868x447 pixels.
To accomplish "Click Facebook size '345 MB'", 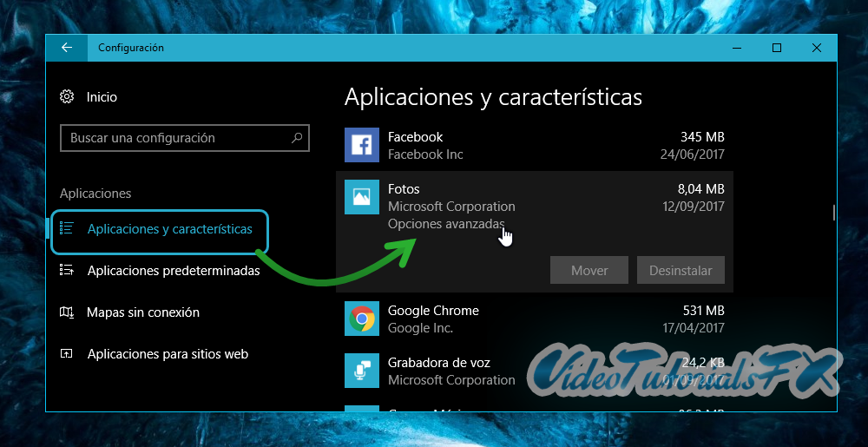I will click(702, 136).
